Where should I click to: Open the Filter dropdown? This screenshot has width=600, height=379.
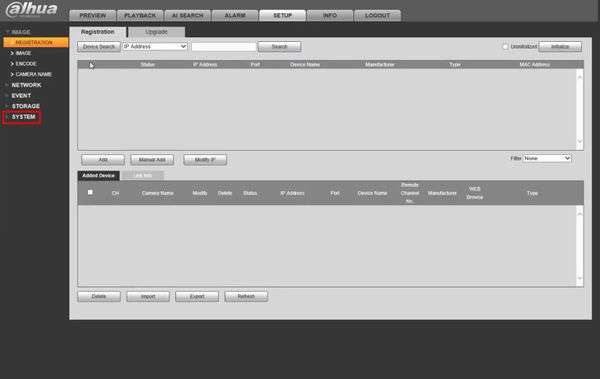click(547, 158)
